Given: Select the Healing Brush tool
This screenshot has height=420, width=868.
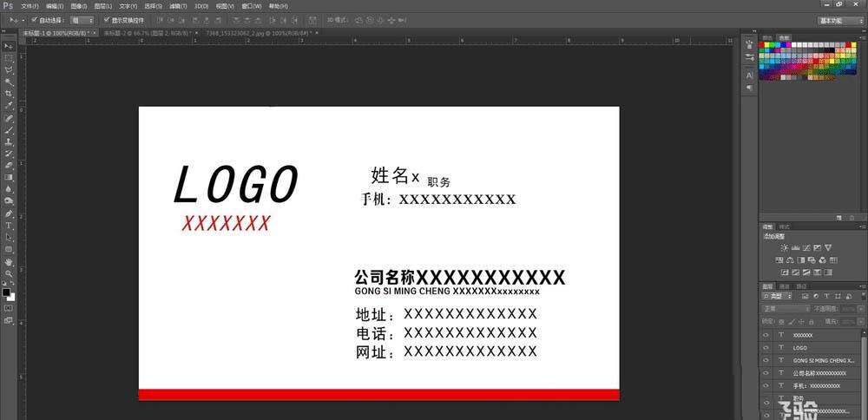Looking at the screenshot, I should click(9, 118).
